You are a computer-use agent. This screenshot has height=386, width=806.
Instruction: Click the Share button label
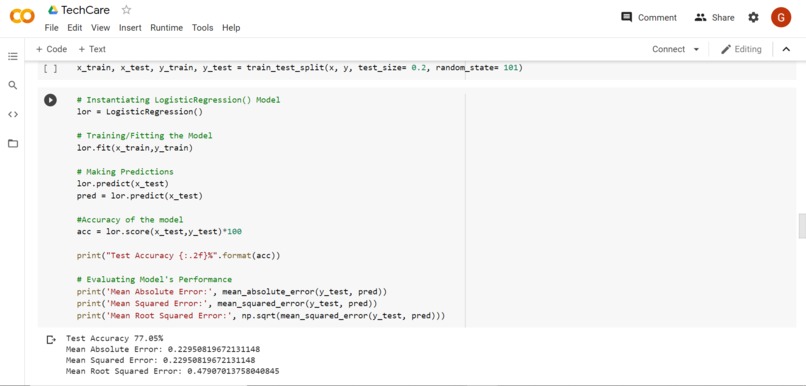[x=723, y=17]
